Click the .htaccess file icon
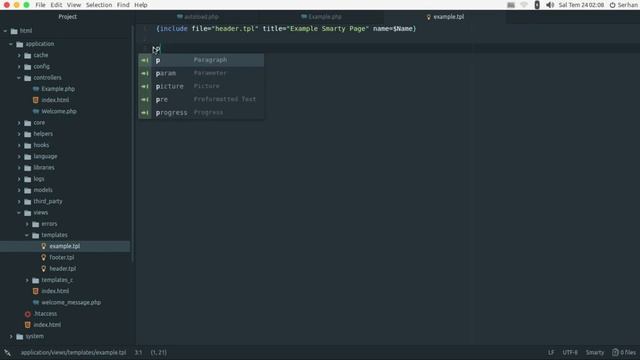Viewport: 640px width, 360px height. (28, 314)
